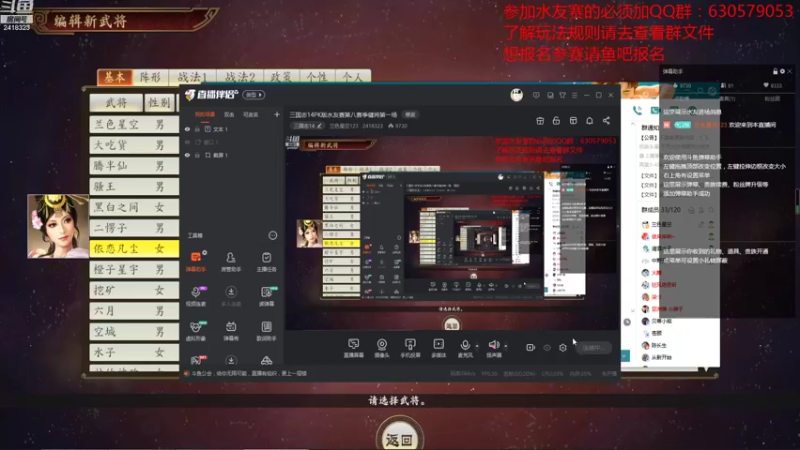Select officer 兰色星空 in the list
Screen dimensions: 800x450
pyautogui.click(x=134, y=124)
